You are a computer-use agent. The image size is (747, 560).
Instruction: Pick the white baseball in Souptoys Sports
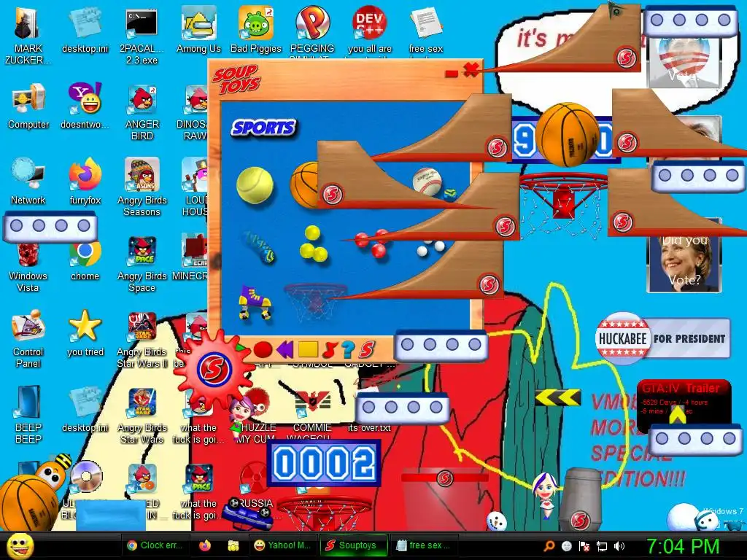point(427,181)
